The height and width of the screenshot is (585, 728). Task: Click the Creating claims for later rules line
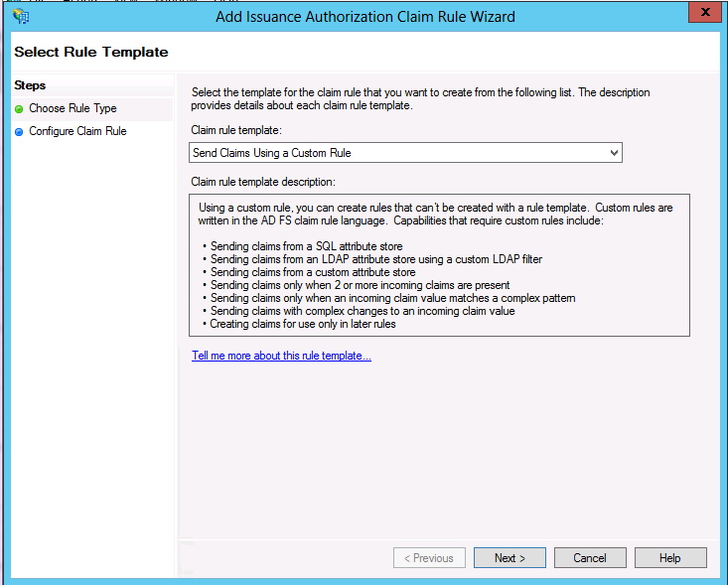click(299, 325)
